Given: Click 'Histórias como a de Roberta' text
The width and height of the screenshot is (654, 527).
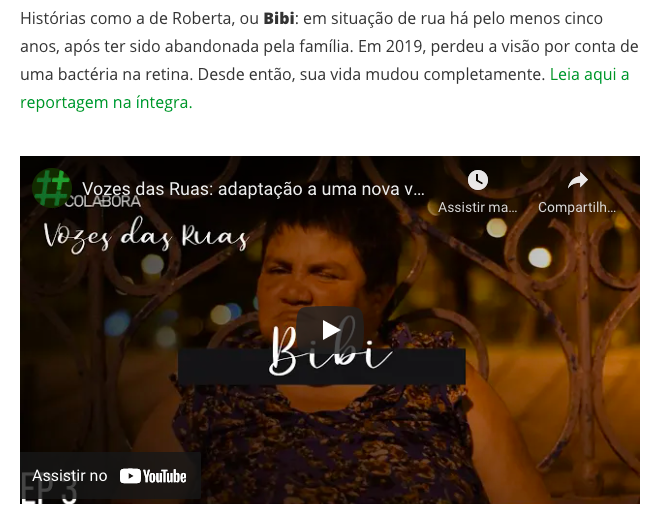Looking at the screenshot, I should coord(127,19).
